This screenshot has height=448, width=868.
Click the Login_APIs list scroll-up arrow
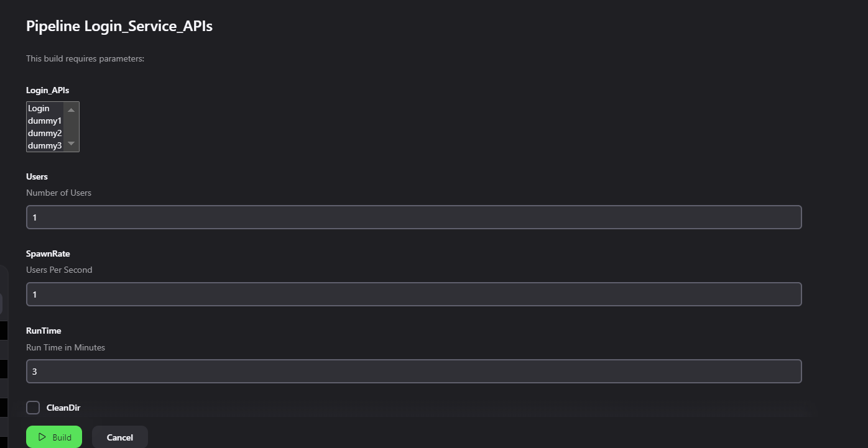tap(71, 110)
